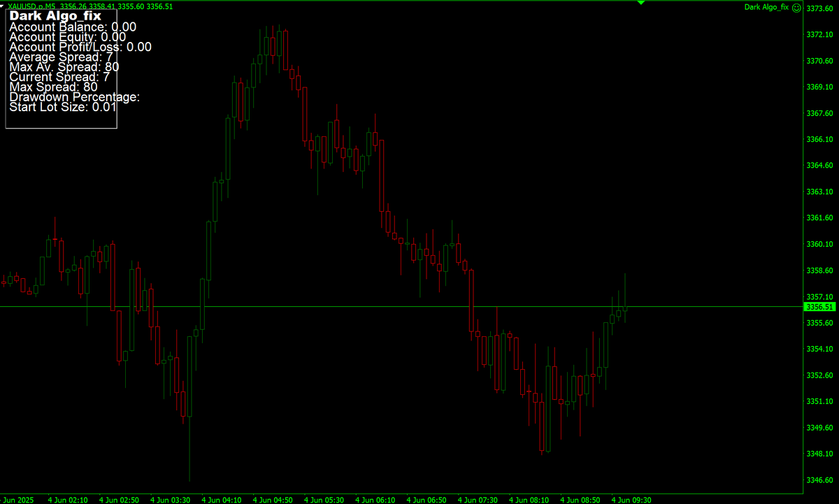This screenshot has width=839, height=504.
Task: Click the 4 Jun 04:10 time label
Action: point(222,501)
